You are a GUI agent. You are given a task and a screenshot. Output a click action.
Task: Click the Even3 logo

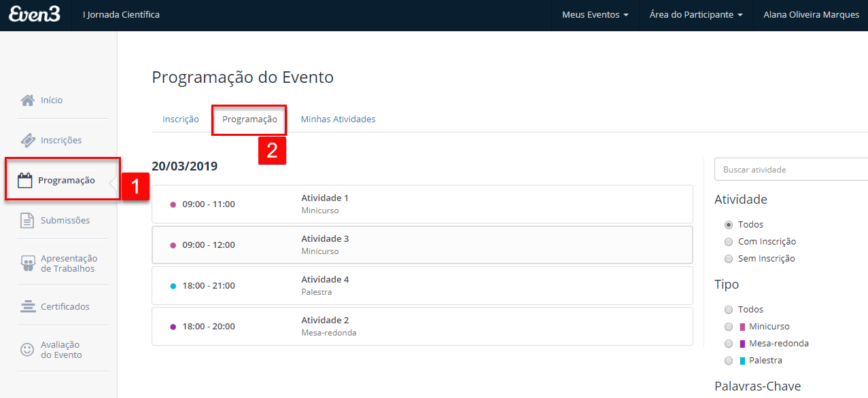click(x=34, y=14)
